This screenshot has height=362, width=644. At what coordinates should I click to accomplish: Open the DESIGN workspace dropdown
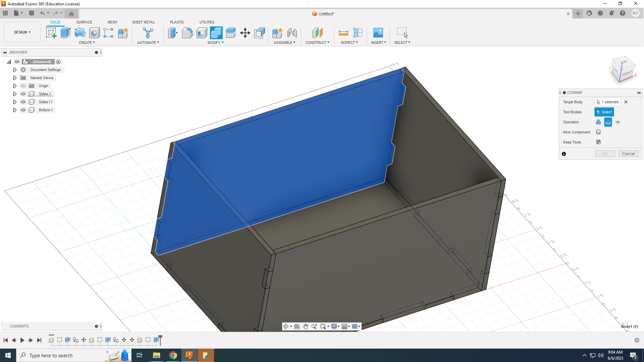(22, 32)
